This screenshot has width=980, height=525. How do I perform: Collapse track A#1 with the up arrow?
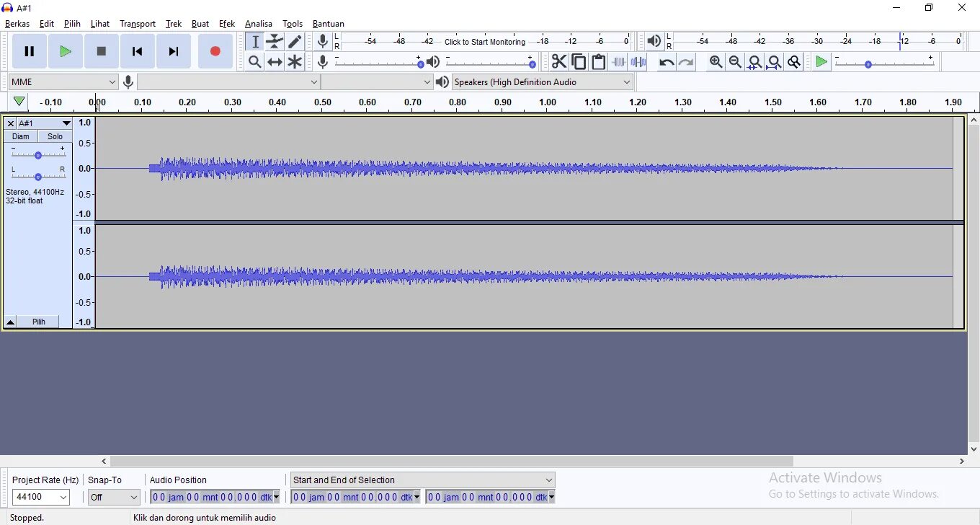click(x=10, y=322)
